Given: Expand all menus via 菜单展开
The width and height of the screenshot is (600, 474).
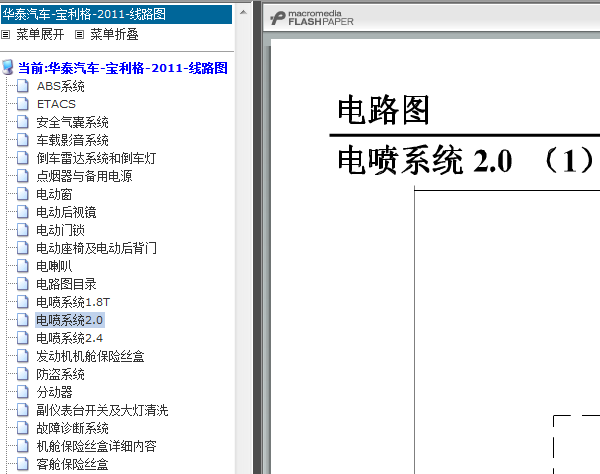Looking at the screenshot, I should 40,34.
